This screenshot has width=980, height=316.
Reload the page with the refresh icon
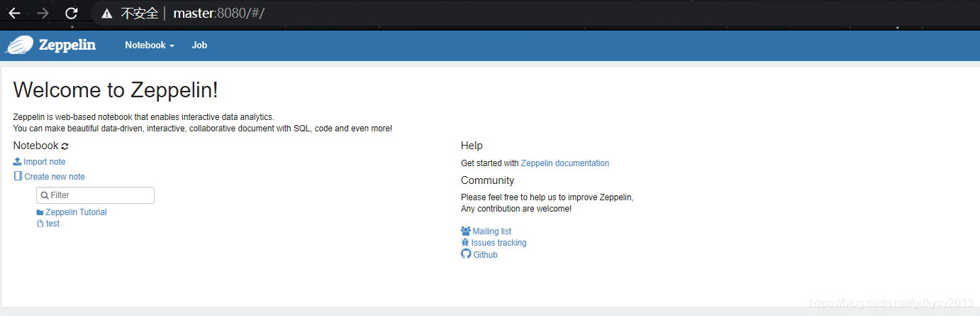72,13
